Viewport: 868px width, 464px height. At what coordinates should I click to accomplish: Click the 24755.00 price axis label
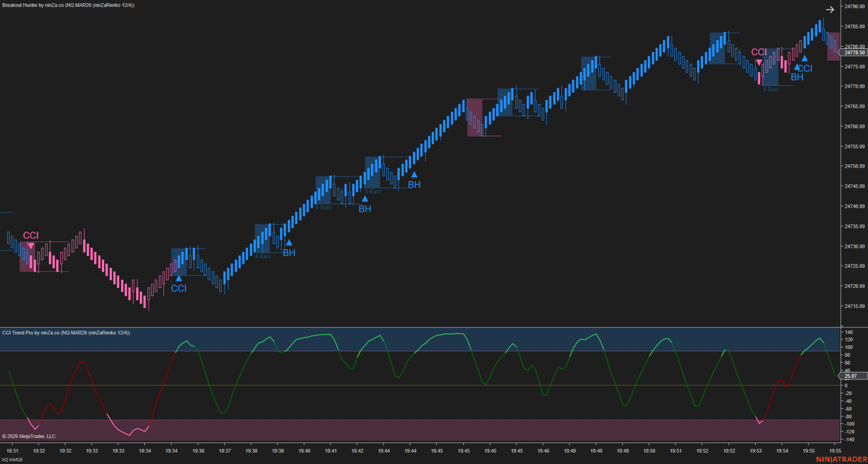point(854,146)
